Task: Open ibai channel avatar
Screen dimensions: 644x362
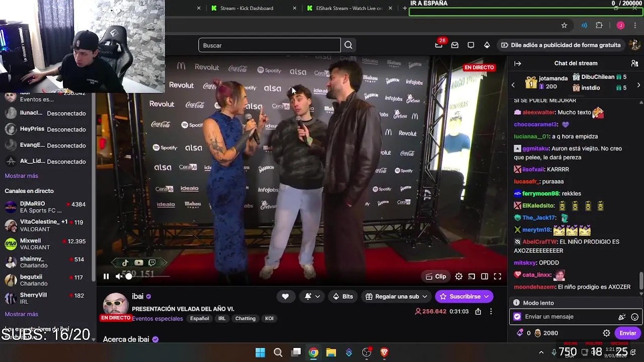Action: 116,306
